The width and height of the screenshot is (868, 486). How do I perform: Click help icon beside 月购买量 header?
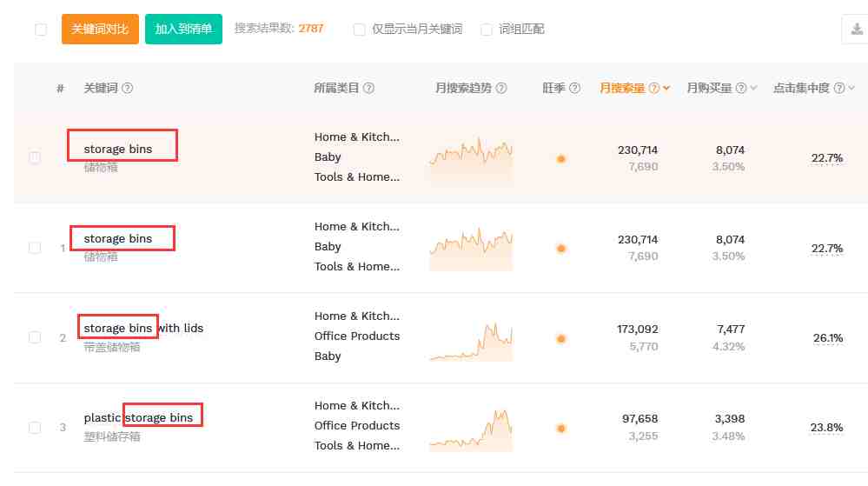tap(741, 88)
